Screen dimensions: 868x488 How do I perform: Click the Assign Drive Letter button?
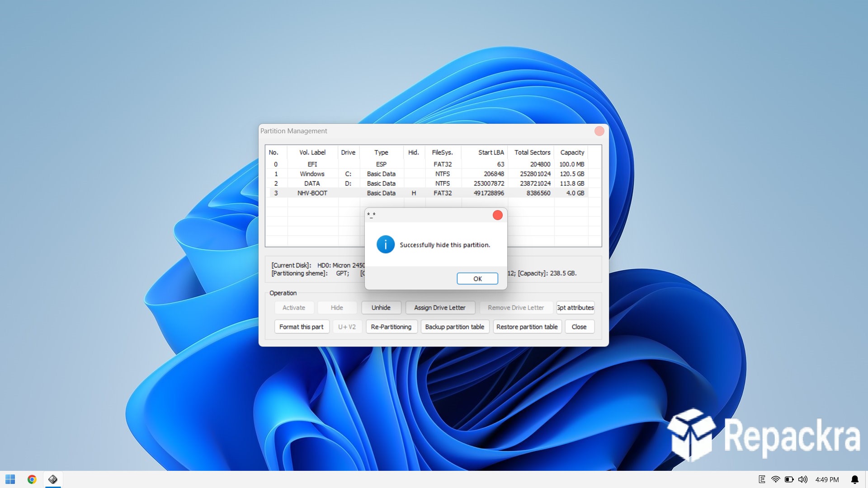pos(440,308)
